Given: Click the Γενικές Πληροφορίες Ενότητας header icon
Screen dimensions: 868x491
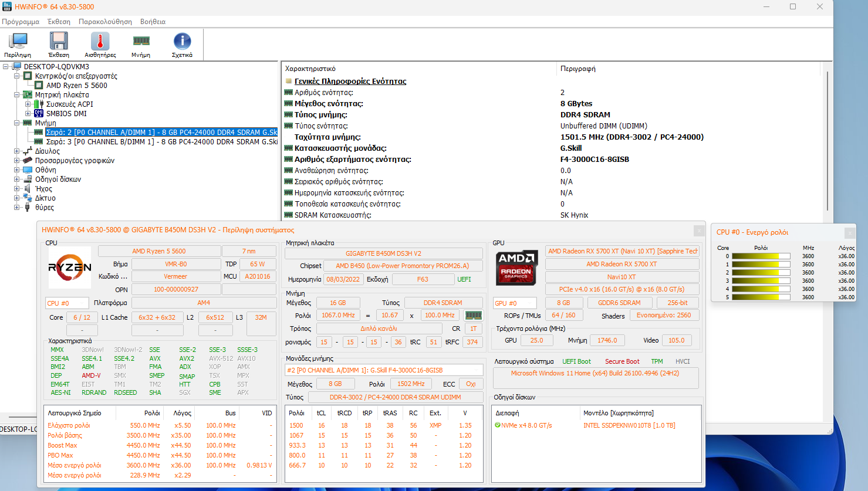Looking at the screenshot, I should (288, 82).
